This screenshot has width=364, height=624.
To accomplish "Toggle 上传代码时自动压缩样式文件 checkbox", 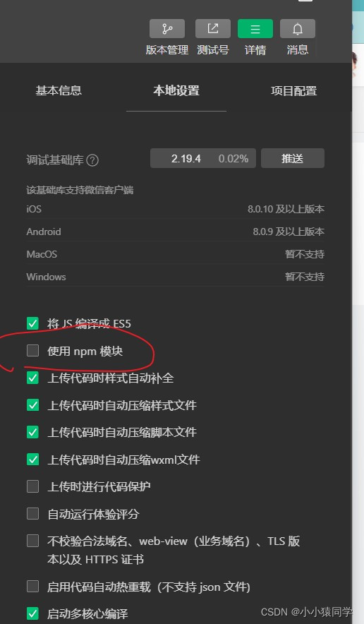I will 32,405.
